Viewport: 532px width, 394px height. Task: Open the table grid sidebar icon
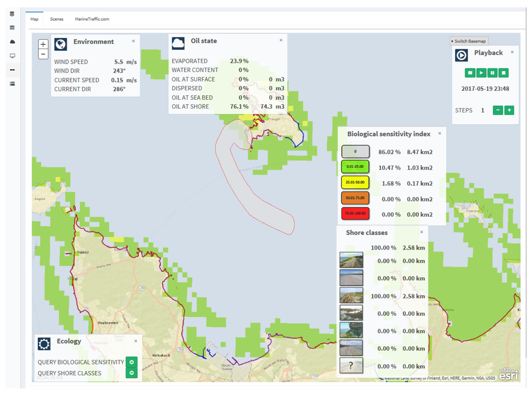pos(12,28)
